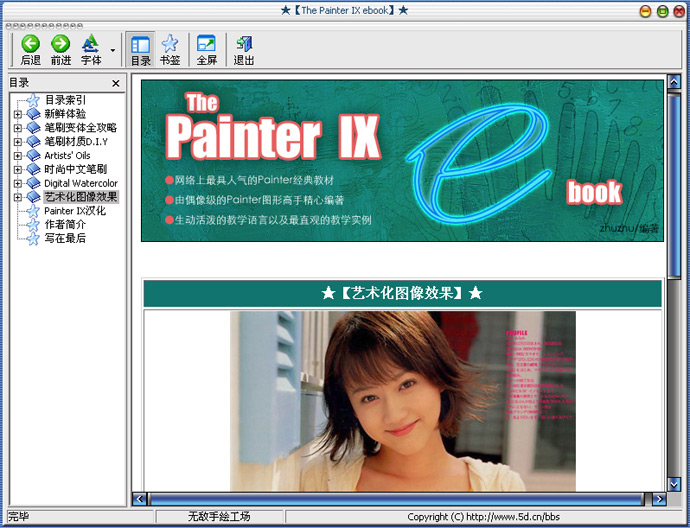This screenshot has height=528, width=690.
Task: Click the star icon beside 写在最后
Action: pos(33,238)
